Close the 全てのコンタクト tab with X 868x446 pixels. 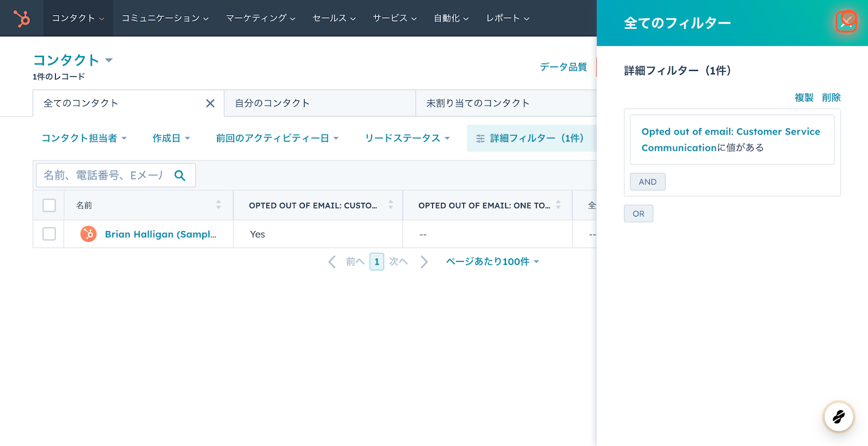coord(210,103)
